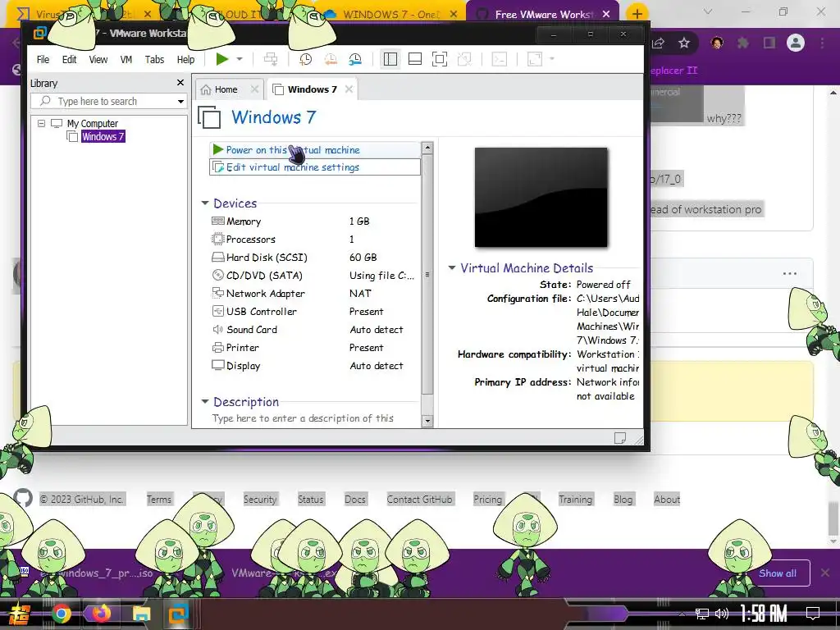Click the Memory device row
The image size is (840, 630).
point(313,221)
